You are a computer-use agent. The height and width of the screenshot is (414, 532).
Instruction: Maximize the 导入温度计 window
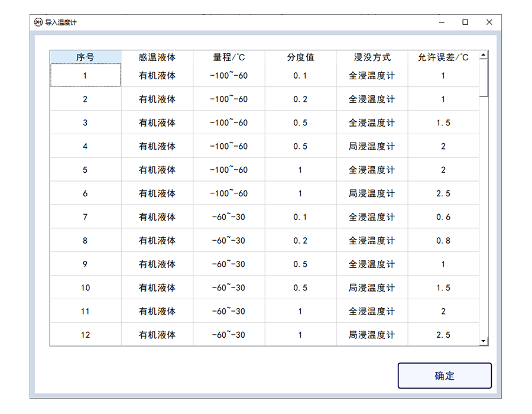pyautogui.click(x=465, y=22)
